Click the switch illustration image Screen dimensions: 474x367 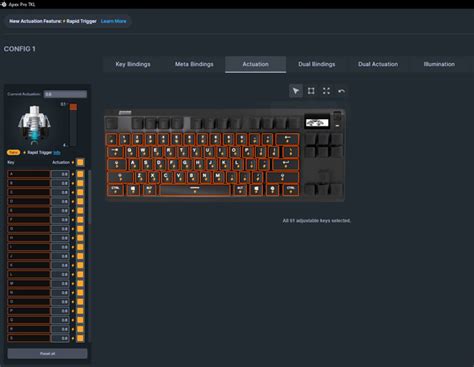coord(34,124)
